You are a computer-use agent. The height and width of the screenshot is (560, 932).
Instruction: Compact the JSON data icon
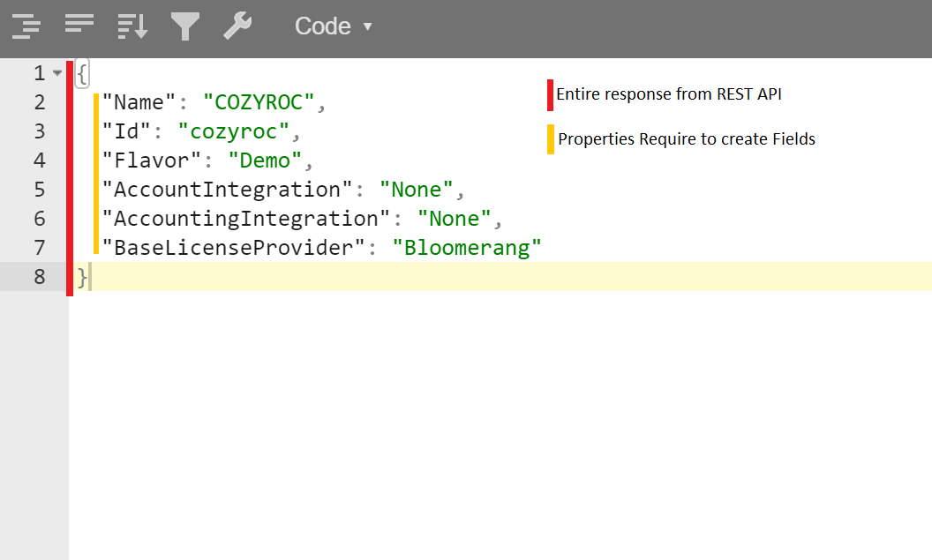79,24
